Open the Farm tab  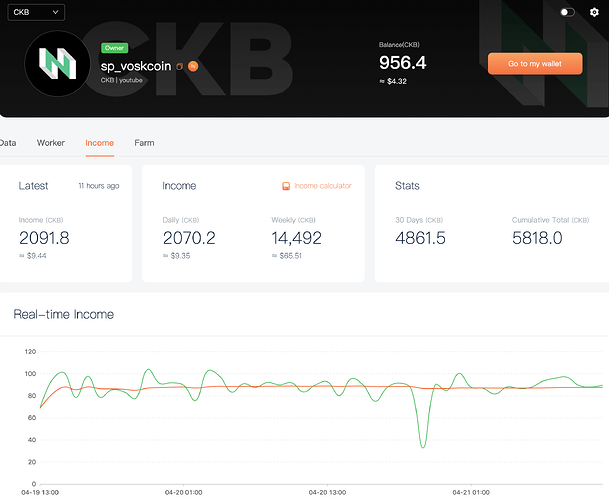click(144, 143)
